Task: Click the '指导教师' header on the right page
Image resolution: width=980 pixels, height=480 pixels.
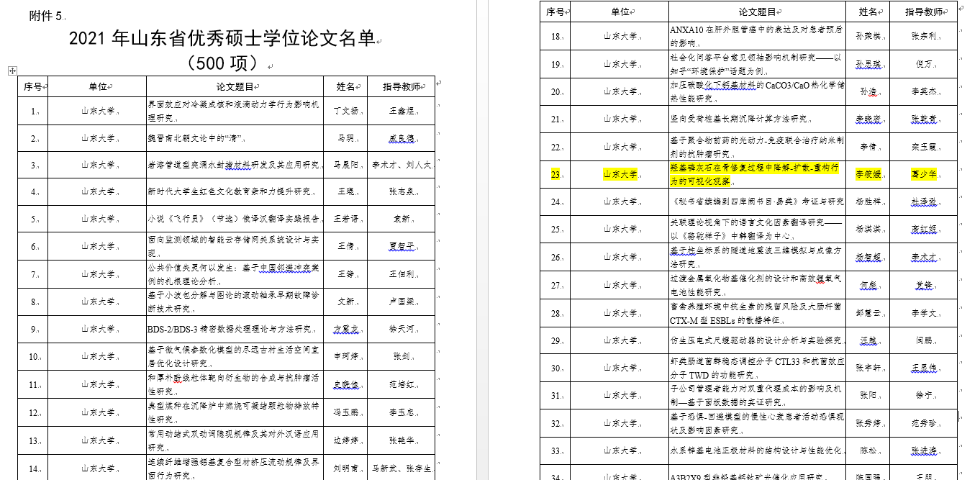Action: pos(925,12)
